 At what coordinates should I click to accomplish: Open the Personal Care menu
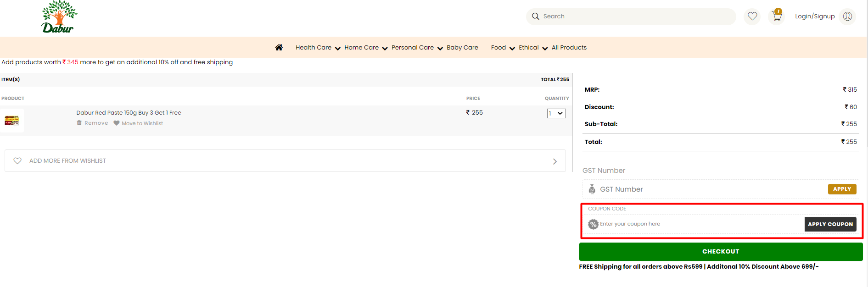413,48
